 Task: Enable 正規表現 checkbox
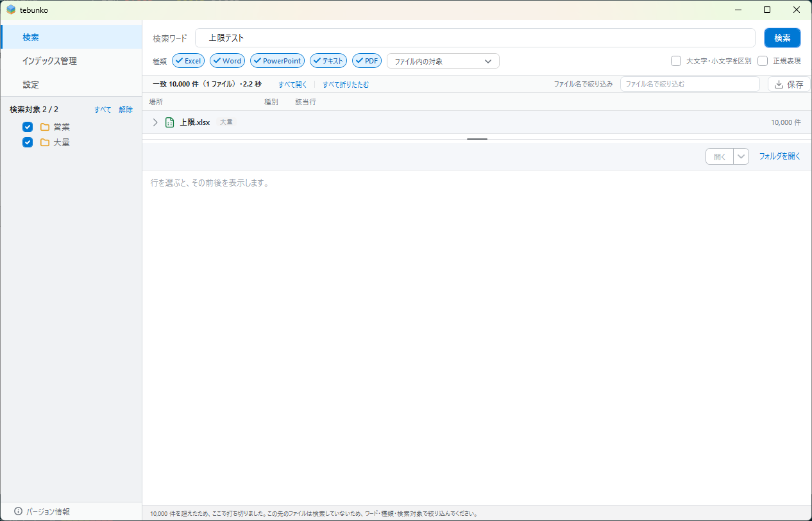[763, 61]
